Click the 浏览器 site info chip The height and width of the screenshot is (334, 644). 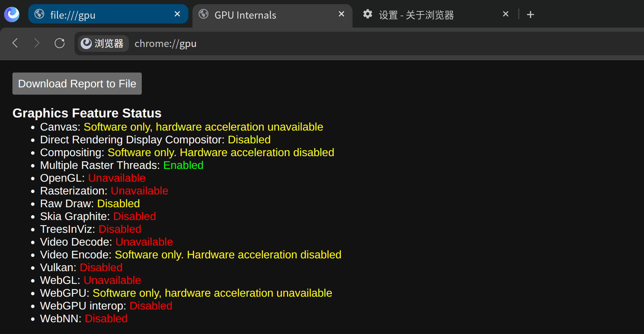(x=103, y=44)
